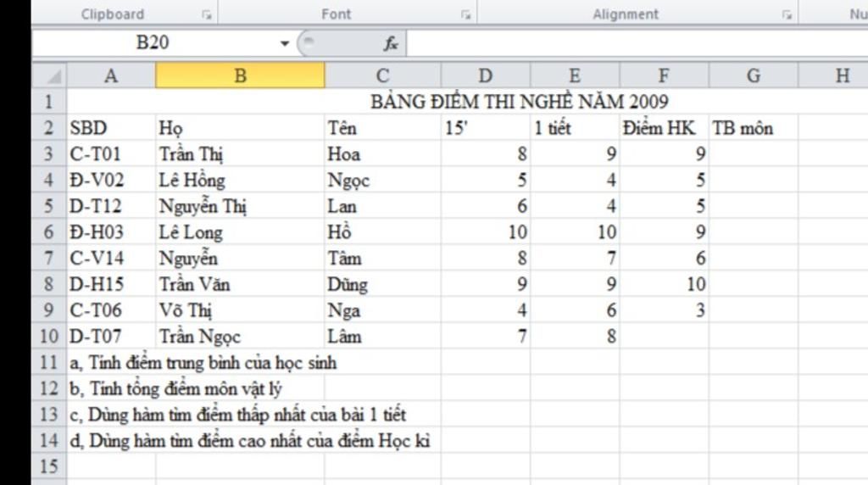Screen dimensions: 868x485
Task: Click the Name Box showing B20
Action: [x=153, y=43]
